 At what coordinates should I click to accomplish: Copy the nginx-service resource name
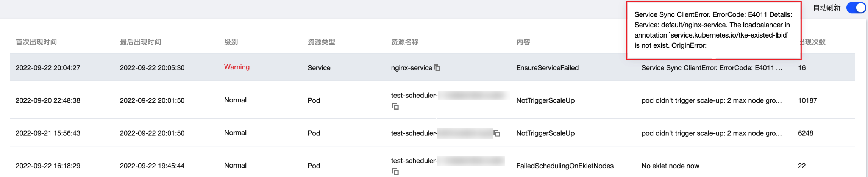click(437, 68)
